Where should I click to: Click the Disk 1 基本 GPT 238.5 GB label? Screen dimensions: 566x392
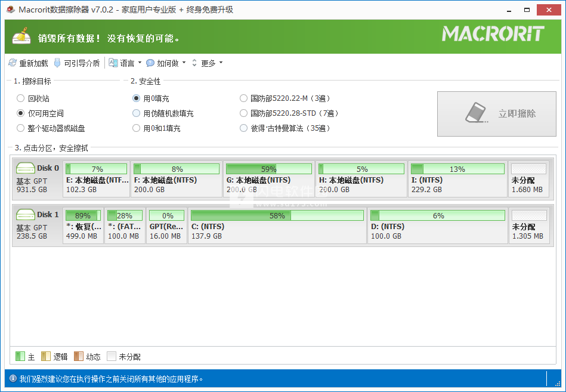(32, 232)
